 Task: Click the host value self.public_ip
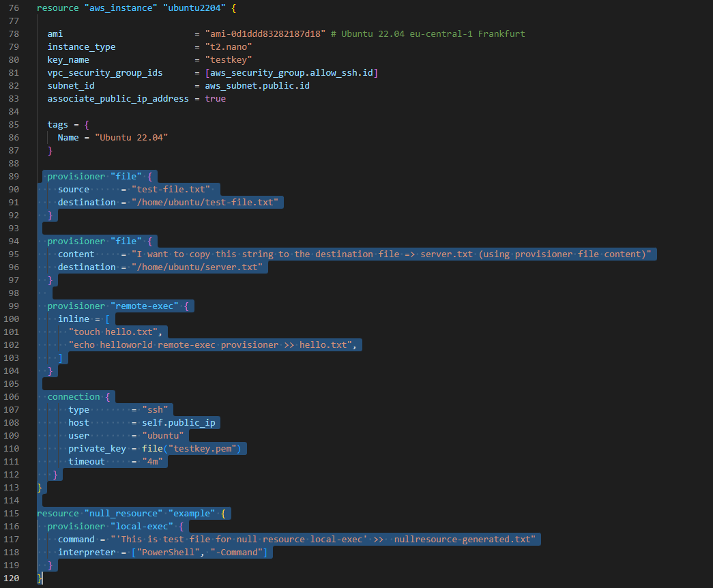click(179, 422)
